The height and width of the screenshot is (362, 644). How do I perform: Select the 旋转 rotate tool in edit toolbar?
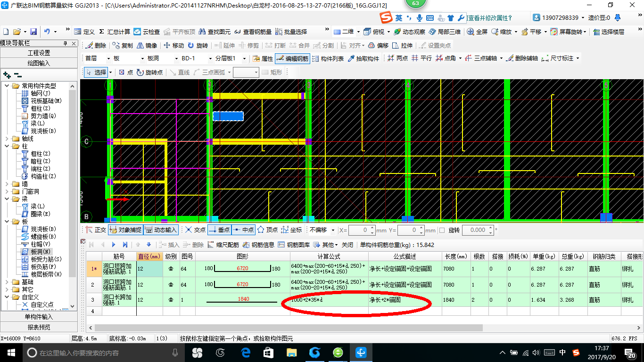198,45
